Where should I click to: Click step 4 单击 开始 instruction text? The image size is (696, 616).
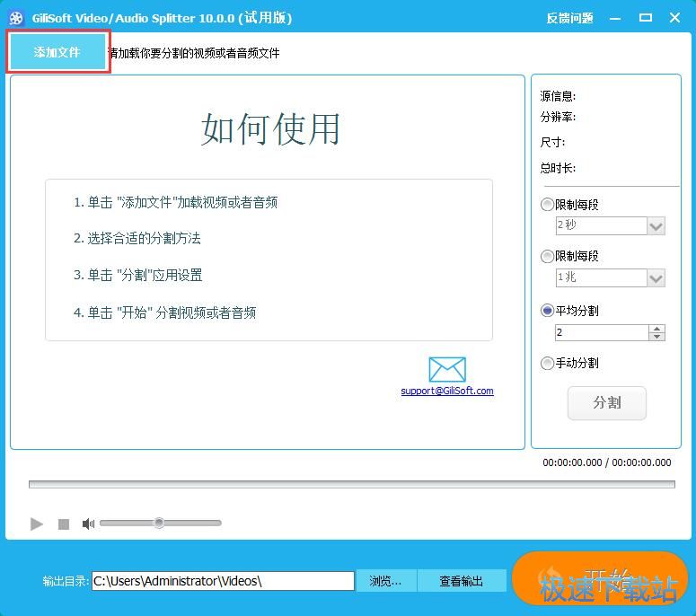[x=164, y=312]
